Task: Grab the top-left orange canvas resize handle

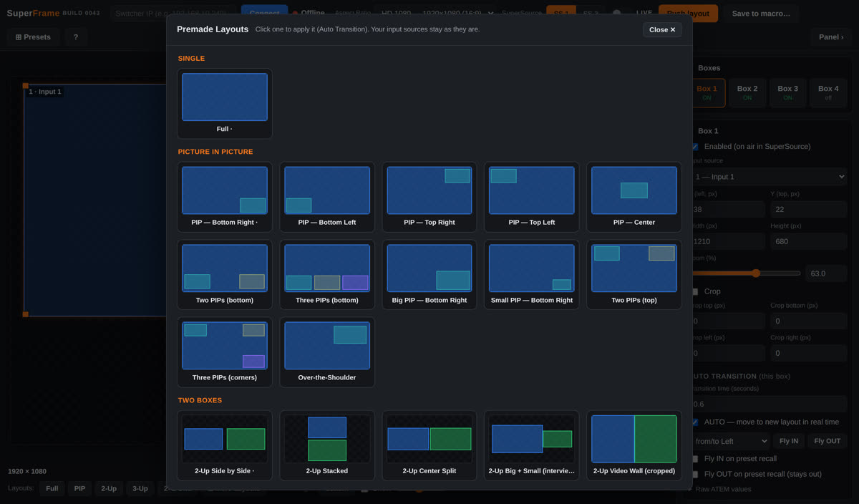Action: (x=25, y=85)
